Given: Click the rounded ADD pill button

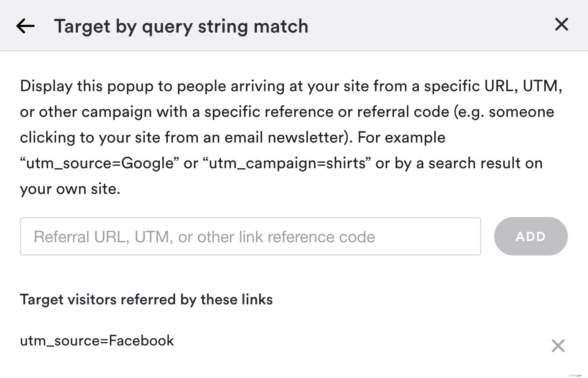Looking at the screenshot, I should point(531,236).
